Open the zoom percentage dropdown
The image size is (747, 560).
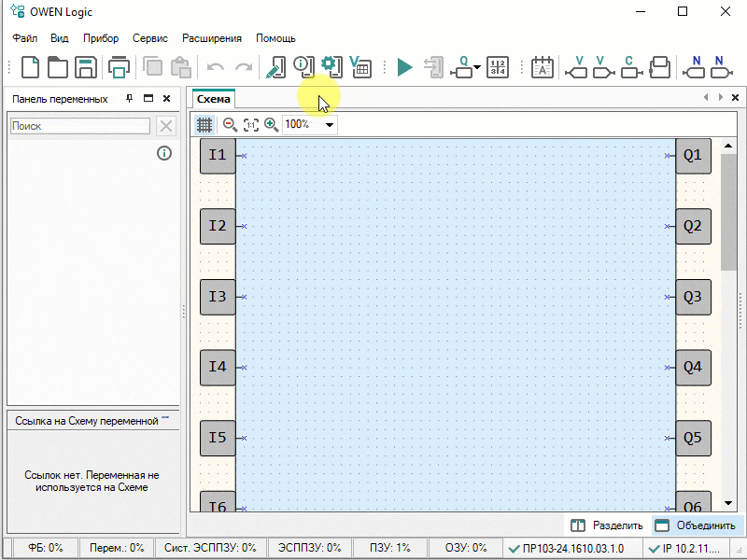330,124
